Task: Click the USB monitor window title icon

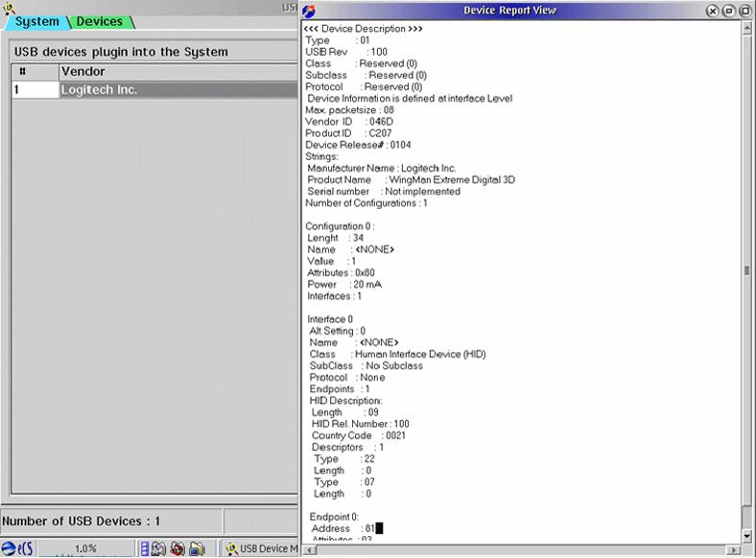Action: click(x=9, y=7)
